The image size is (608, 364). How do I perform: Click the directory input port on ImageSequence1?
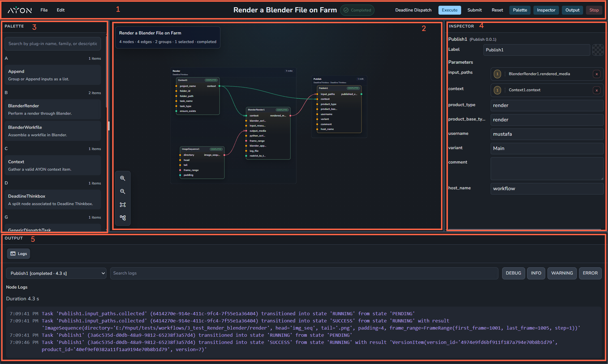click(x=180, y=155)
